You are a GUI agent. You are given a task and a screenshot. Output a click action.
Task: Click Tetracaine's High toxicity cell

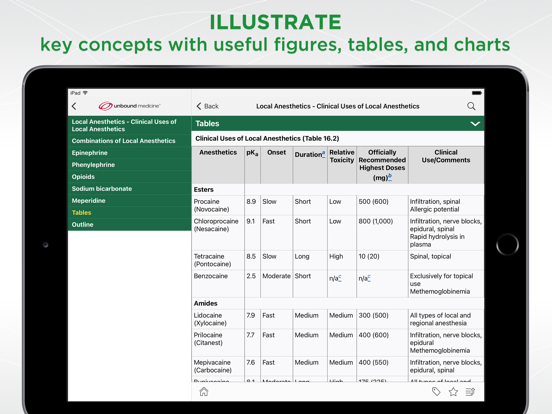pos(342,260)
